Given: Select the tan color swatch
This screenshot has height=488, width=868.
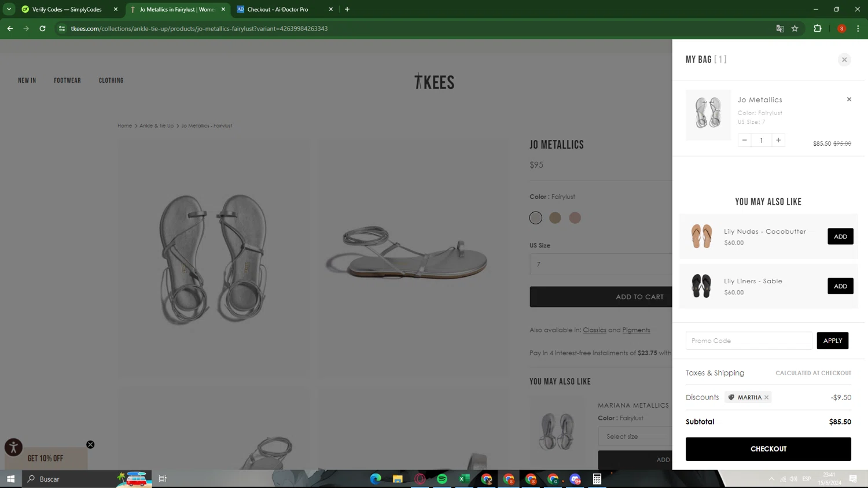Looking at the screenshot, I should [555, 217].
